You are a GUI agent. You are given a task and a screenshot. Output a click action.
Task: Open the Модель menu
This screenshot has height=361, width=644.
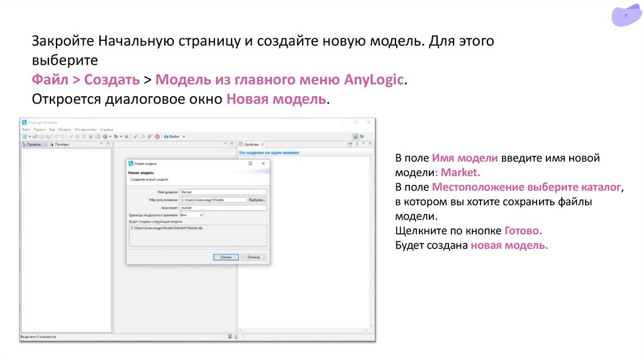(x=65, y=130)
